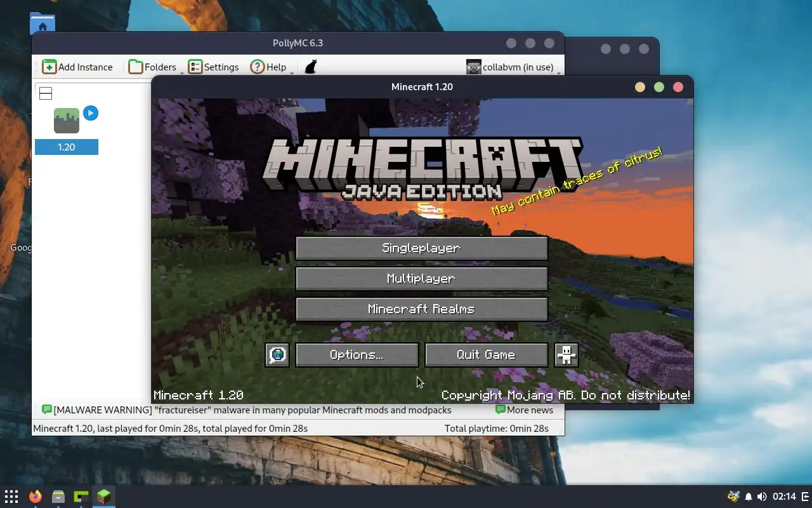812x508 pixels.
Task: Open the Options... menu
Action: (x=357, y=355)
